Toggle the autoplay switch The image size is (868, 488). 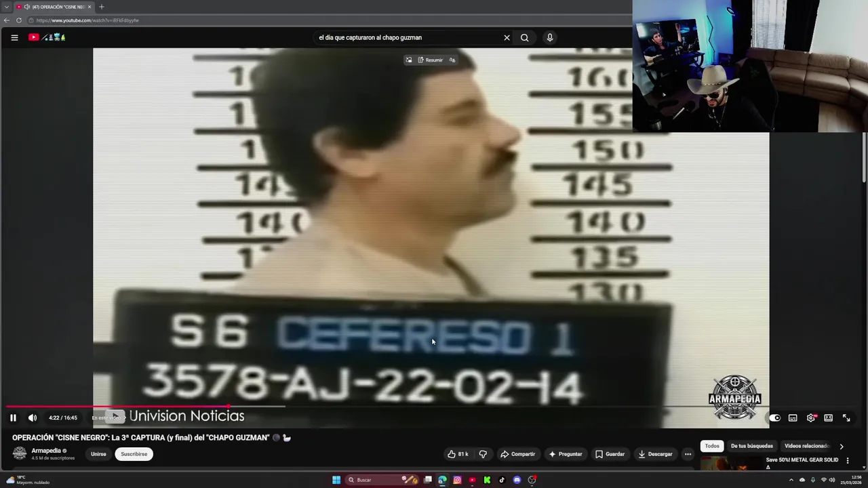774,418
